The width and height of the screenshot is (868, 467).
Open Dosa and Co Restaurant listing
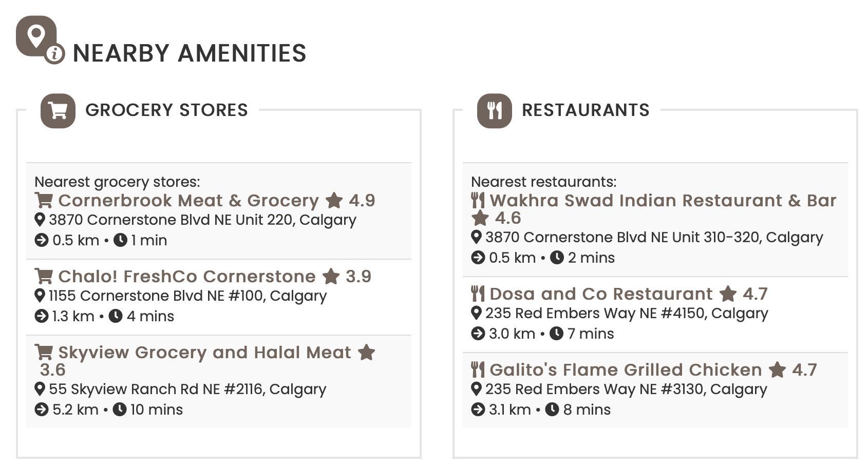[600, 294]
